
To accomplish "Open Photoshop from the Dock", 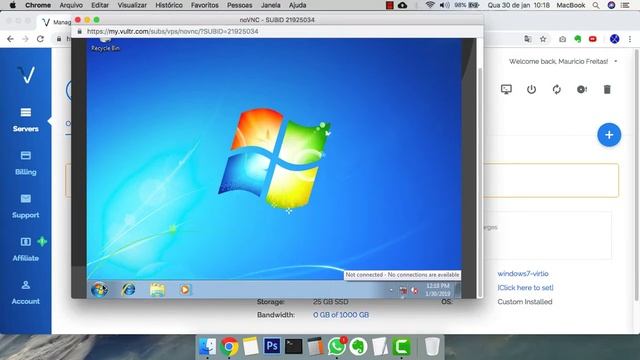I will point(272,346).
